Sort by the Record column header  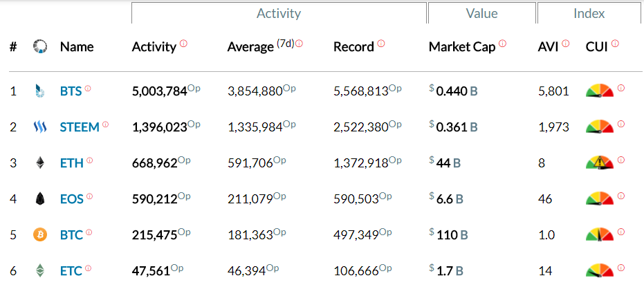[x=353, y=48]
